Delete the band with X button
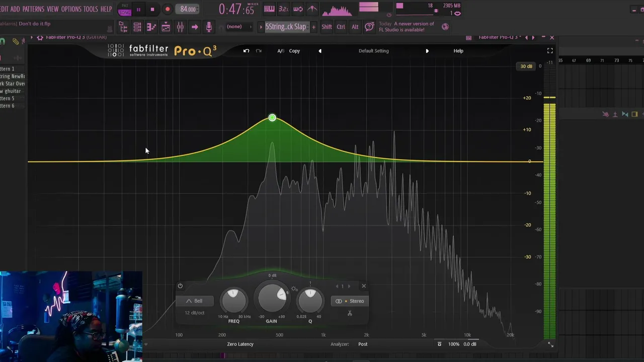 (364, 286)
